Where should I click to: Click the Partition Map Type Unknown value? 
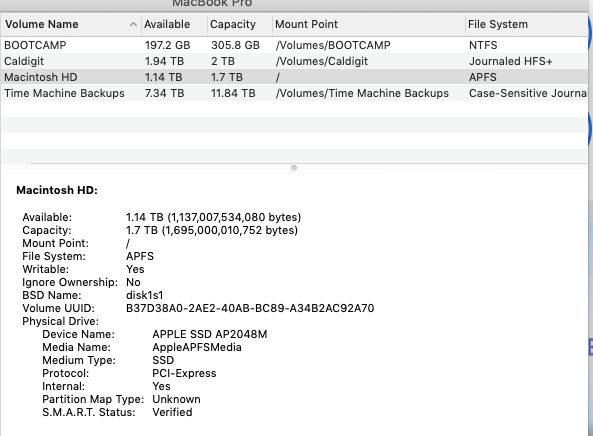[x=176, y=399]
